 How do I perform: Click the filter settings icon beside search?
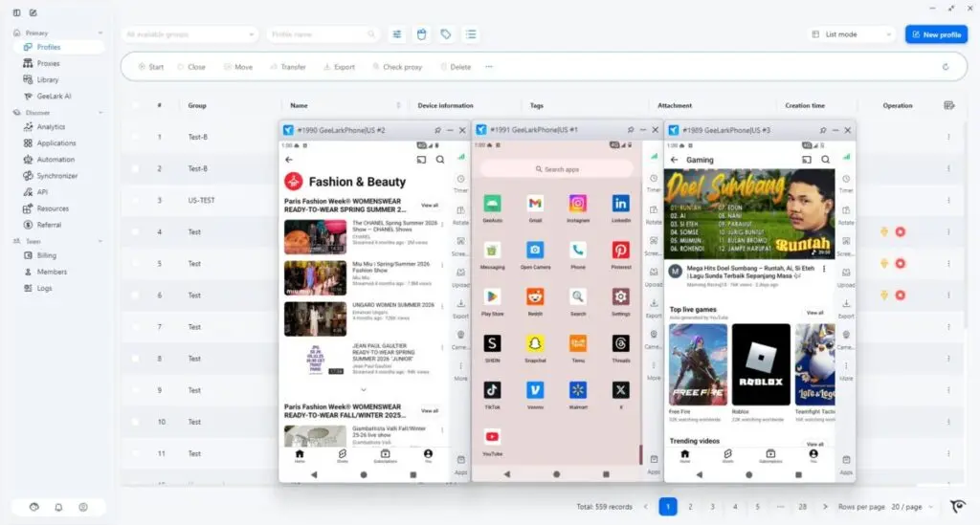[x=397, y=34]
